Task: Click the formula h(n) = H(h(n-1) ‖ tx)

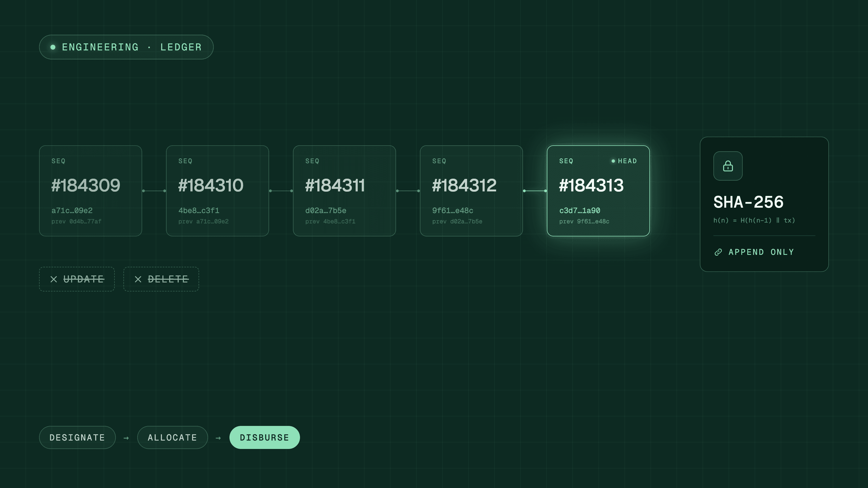Action: point(754,221)
